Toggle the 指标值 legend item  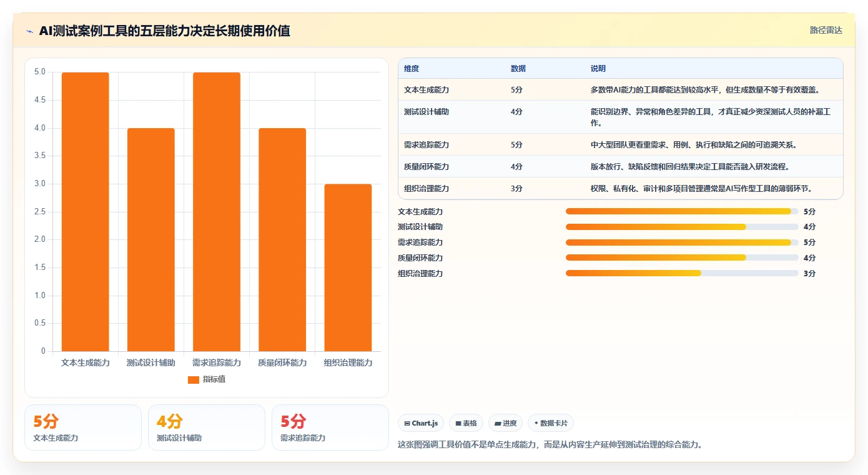click(207, 379)
